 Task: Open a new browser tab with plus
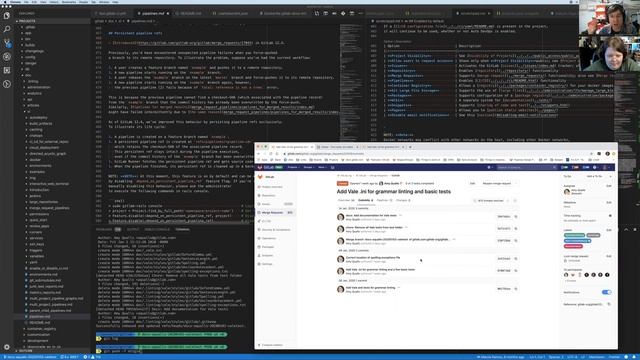pyautogui.click(x=410, y=147)
